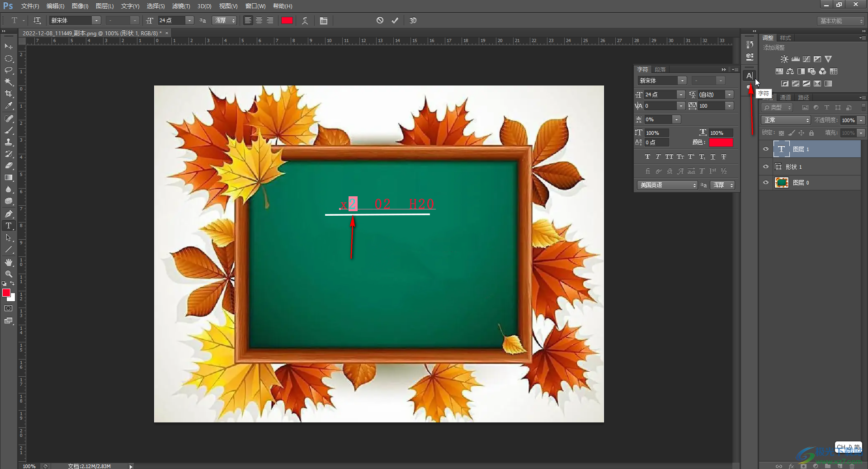Click the red text color swatch in options bar
This screenshot has height=469, width=868.
(287, 20)
